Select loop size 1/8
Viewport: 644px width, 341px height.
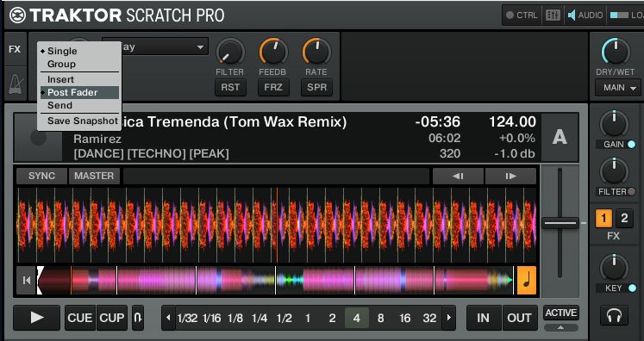click(235, 318)
